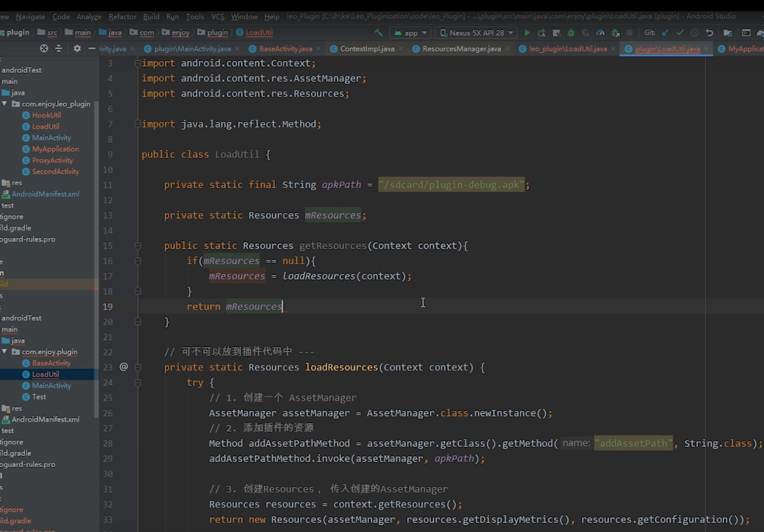
Task: Open the Refactor menu
Action: click(x=122, y=17)
